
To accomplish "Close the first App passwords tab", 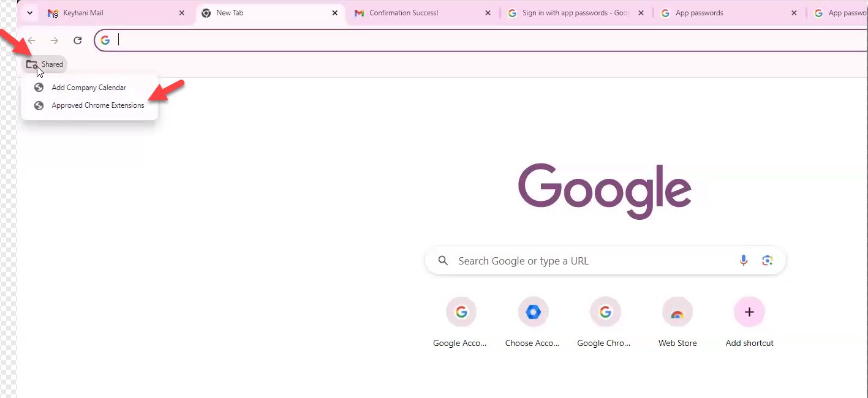I will 794,13.
